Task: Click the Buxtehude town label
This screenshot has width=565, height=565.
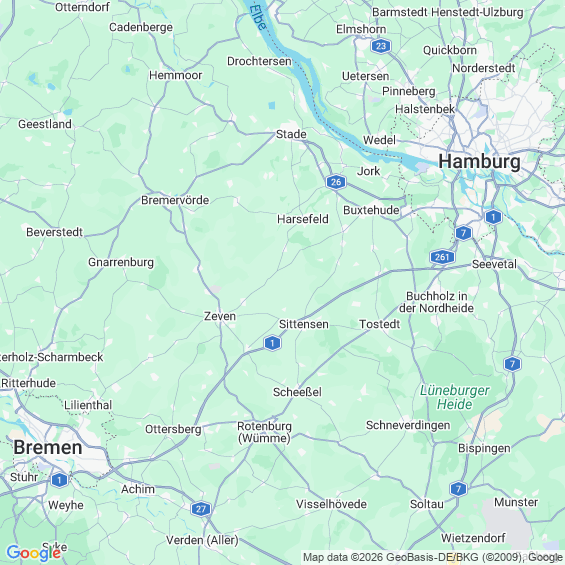Action: click(371, 210)
